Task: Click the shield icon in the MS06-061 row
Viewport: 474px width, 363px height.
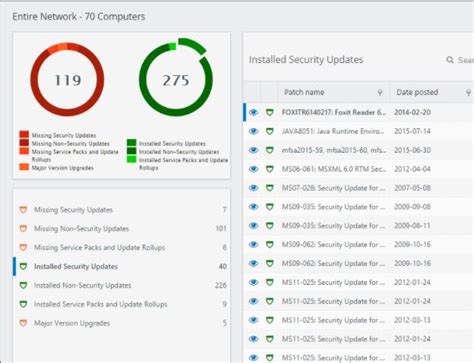Action: (x=270, y=169)
